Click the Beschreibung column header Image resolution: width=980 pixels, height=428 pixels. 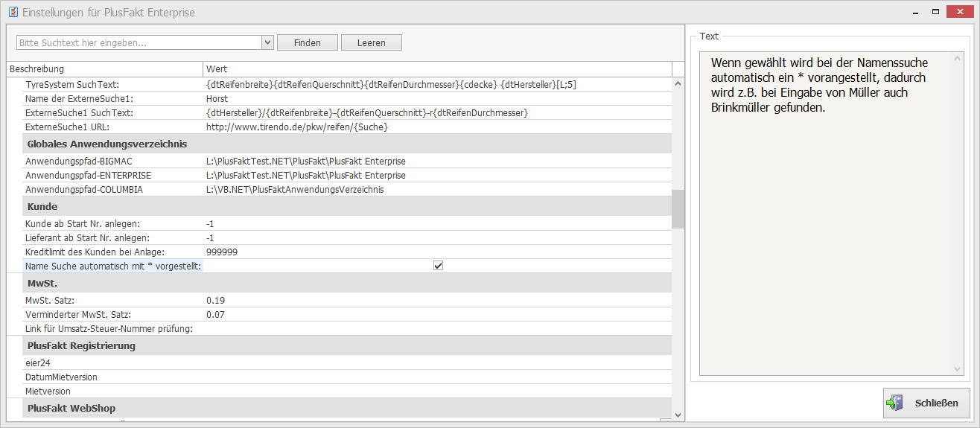tap(104, 68)
